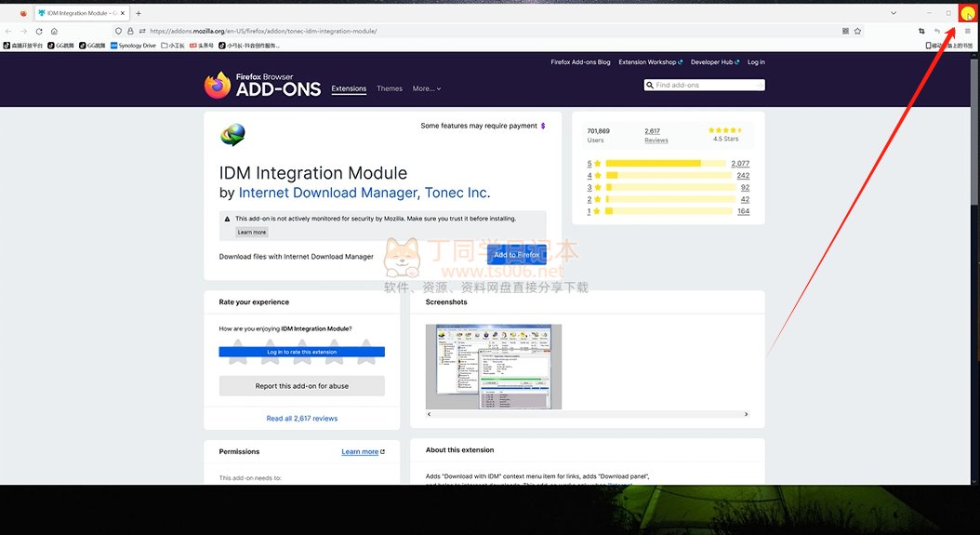Open a new tab with plus button
The height and width of the screenshot is (535, 980).
tap(139, 13)
